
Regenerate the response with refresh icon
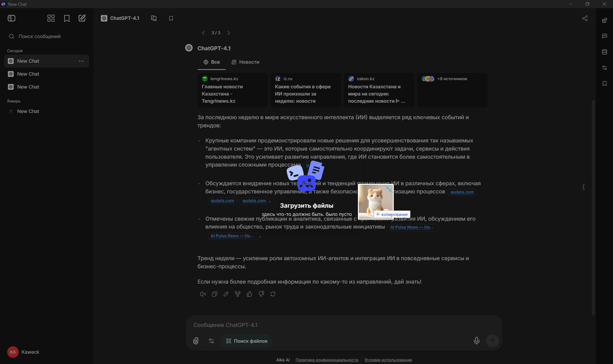[x=273, y=294]
